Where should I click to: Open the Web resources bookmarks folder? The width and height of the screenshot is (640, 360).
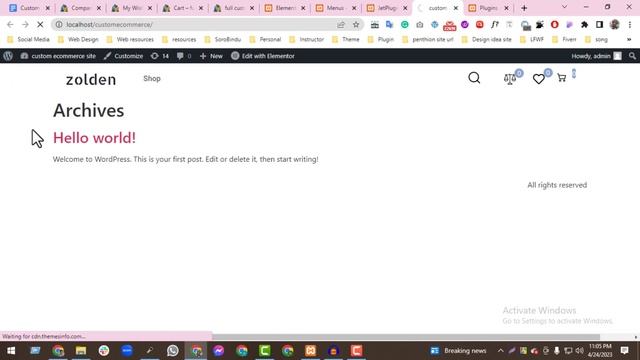tap(130, 39)
